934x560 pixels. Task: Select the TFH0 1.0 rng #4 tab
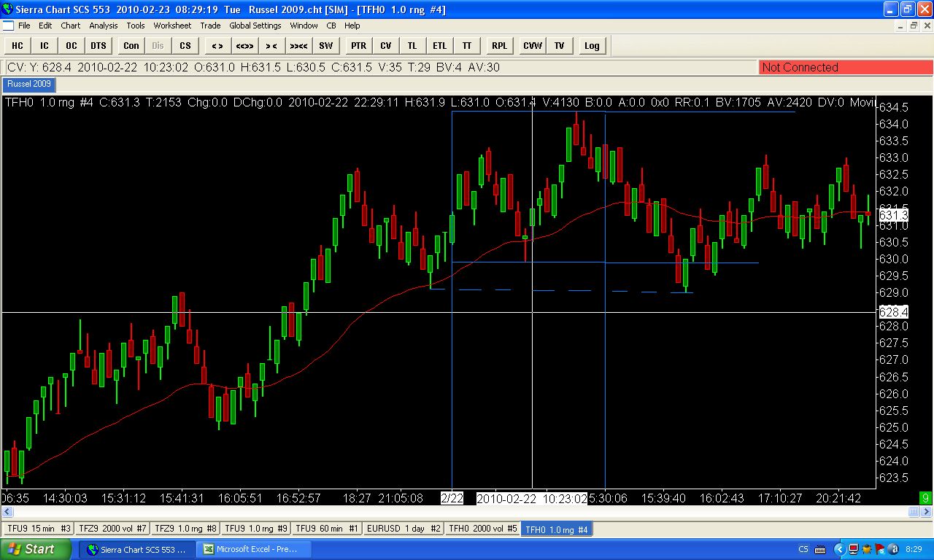[557, 529]
